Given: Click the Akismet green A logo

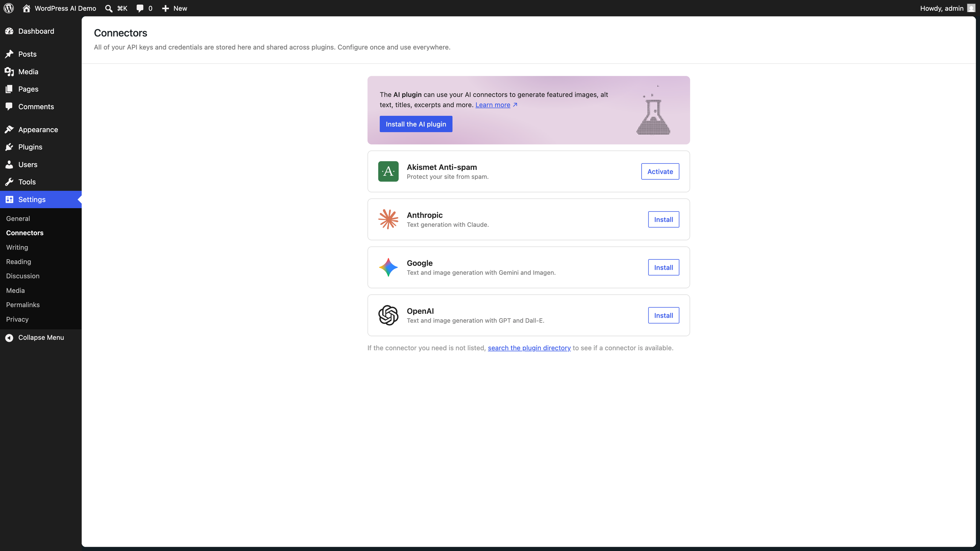Looking at the screenshot, I should coord(388,171).
